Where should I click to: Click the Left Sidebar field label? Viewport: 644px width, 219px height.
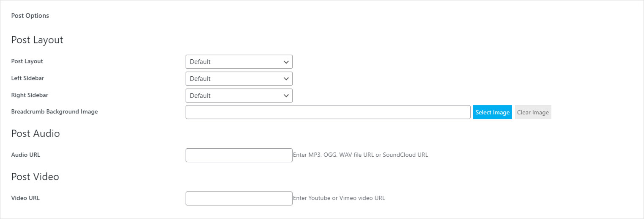pos(27,78)
